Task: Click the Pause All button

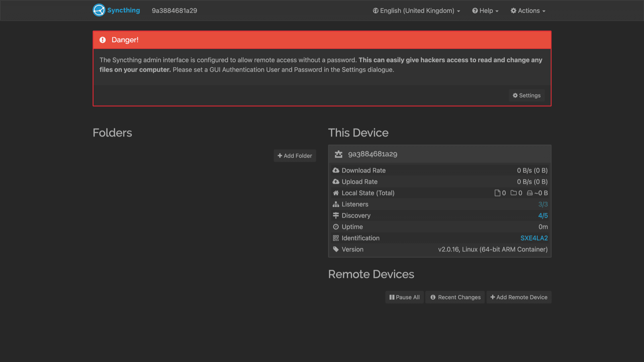Action: [405, 297]
